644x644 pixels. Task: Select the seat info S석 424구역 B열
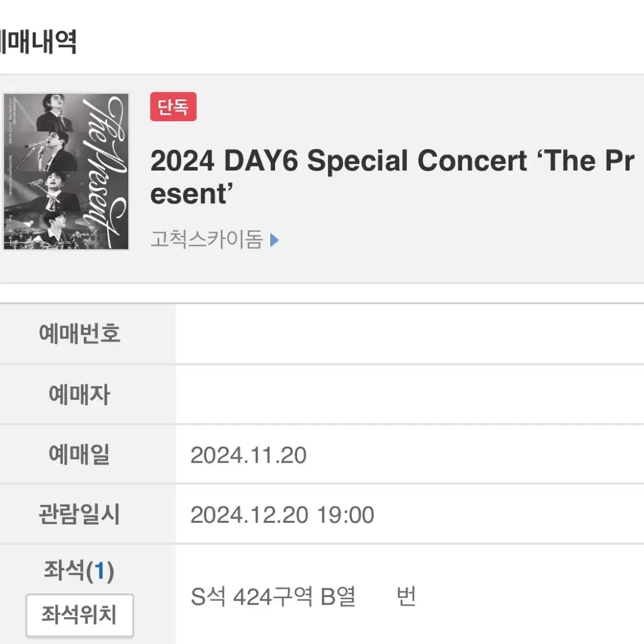pos(273,596)
